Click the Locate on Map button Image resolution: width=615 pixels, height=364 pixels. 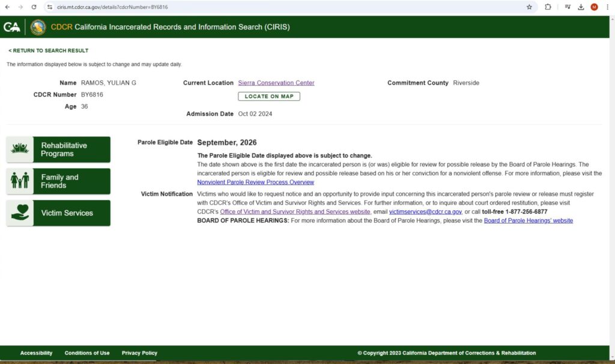[x=268, y=96]
